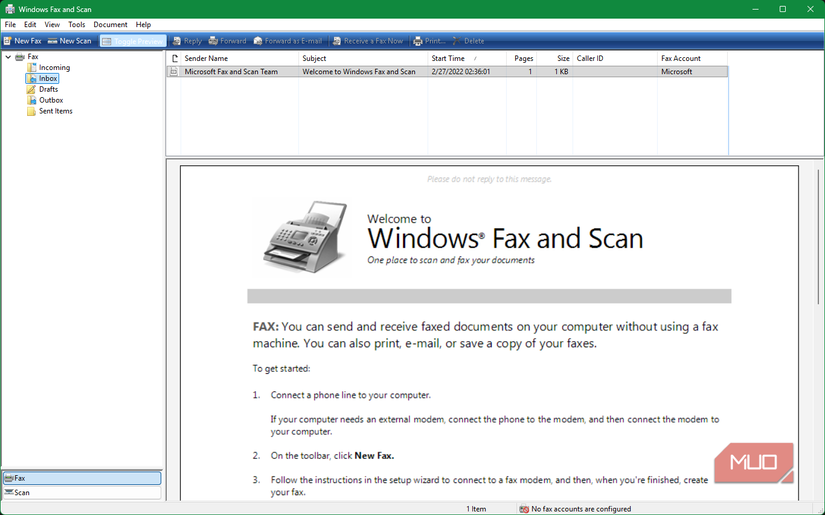Click the fax machine icon beside Fax
The width and height of the screenshot is (825, 515).
(x=20, y=57)
